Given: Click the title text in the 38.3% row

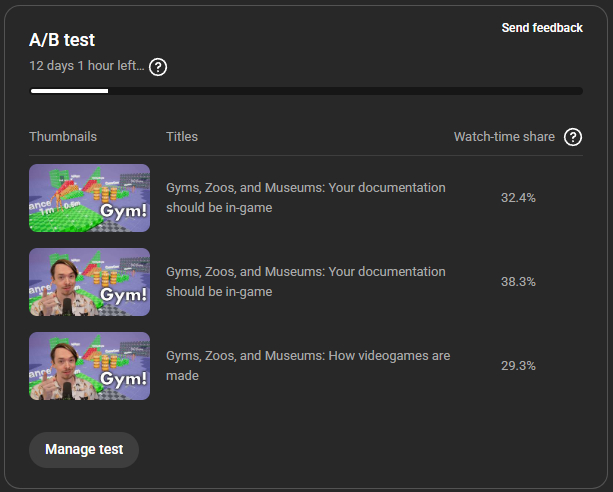Looking at the screenshot, I should [305, 282].
